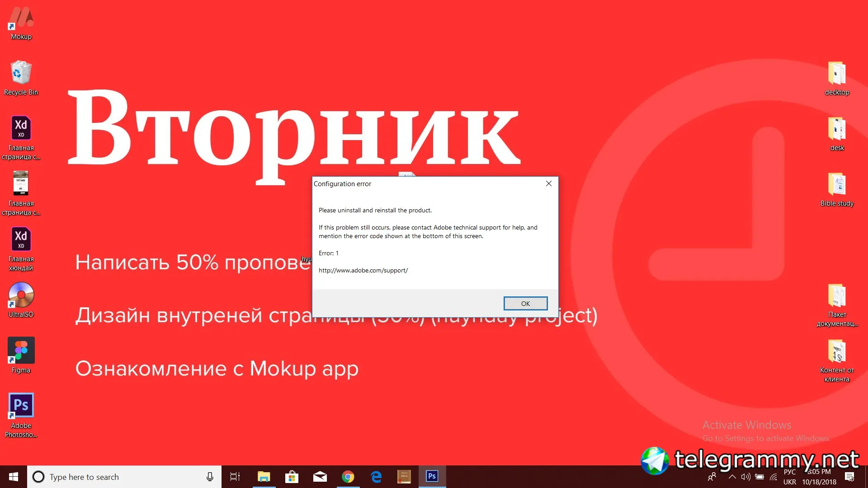Open Task View from taskbar

click(x=235, y=477)
